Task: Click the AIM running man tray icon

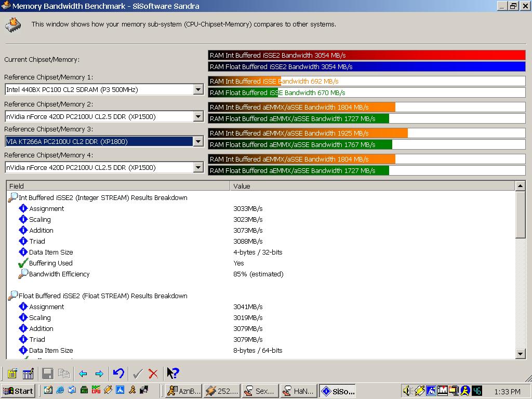Action: [465, 391]
